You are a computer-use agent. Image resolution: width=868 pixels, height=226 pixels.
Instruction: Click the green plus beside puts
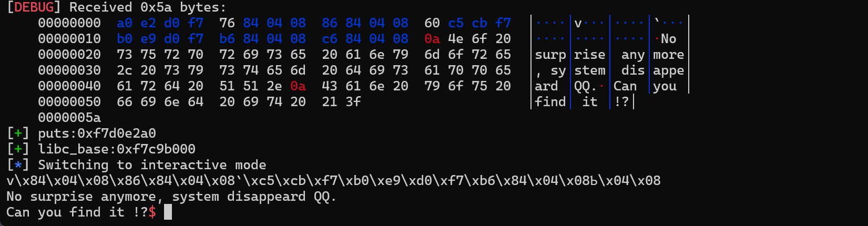click(x=18, y=133)
